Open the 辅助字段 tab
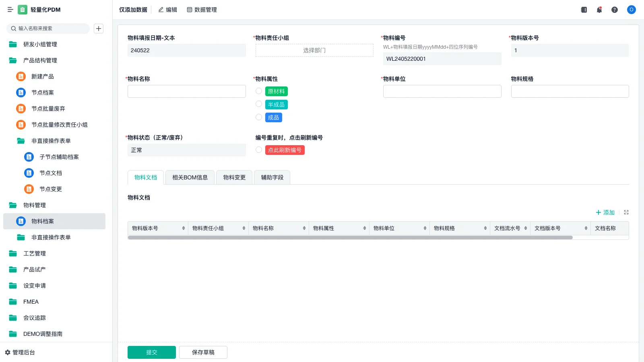The height and width of the screenshot is (362, 644). point(272,177)
